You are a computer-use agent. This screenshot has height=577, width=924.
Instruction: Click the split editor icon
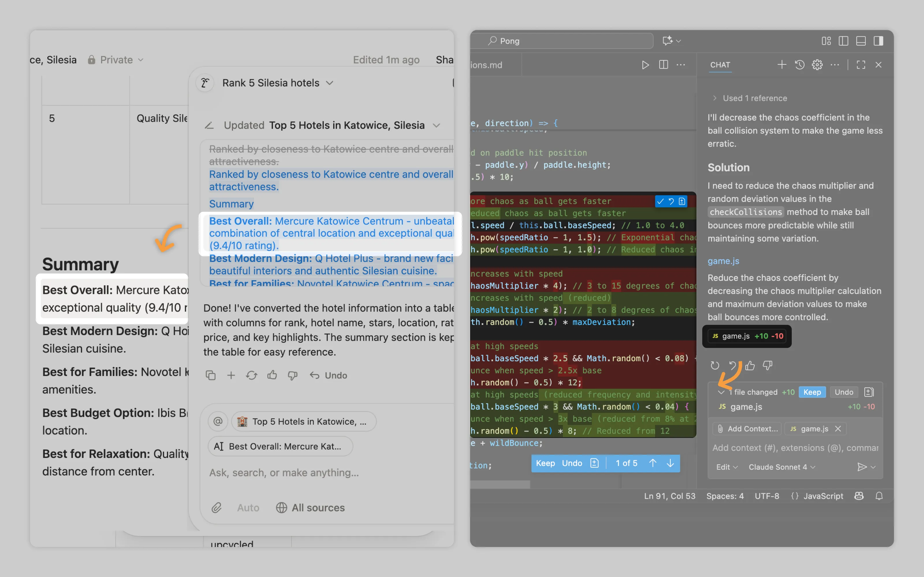(663, 65)
